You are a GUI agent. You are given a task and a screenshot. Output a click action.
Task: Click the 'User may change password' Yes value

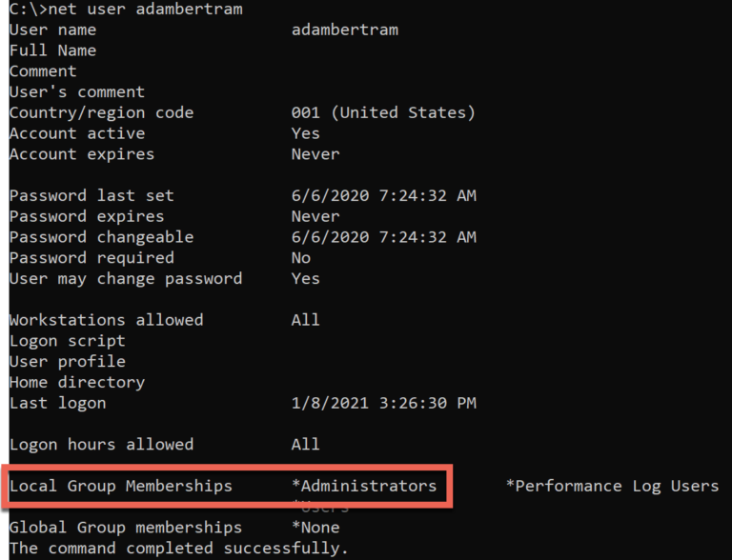(306, 279)
